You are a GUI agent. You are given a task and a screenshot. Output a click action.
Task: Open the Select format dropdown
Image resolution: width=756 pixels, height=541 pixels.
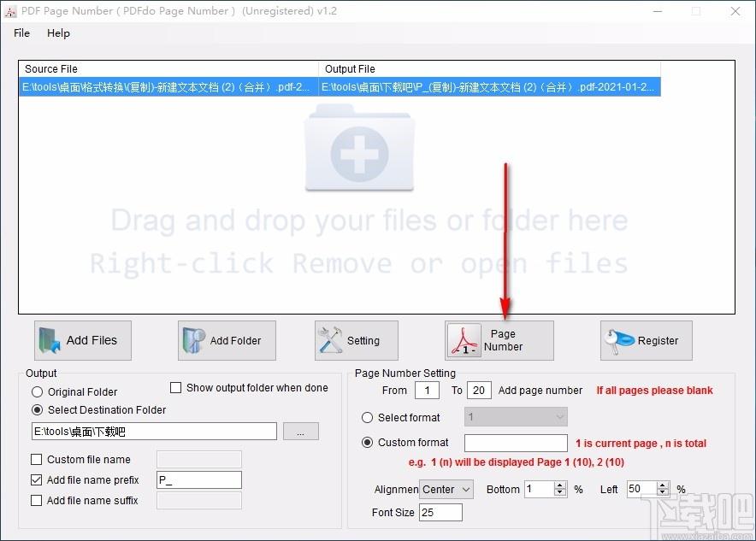(x=516, y=417)
